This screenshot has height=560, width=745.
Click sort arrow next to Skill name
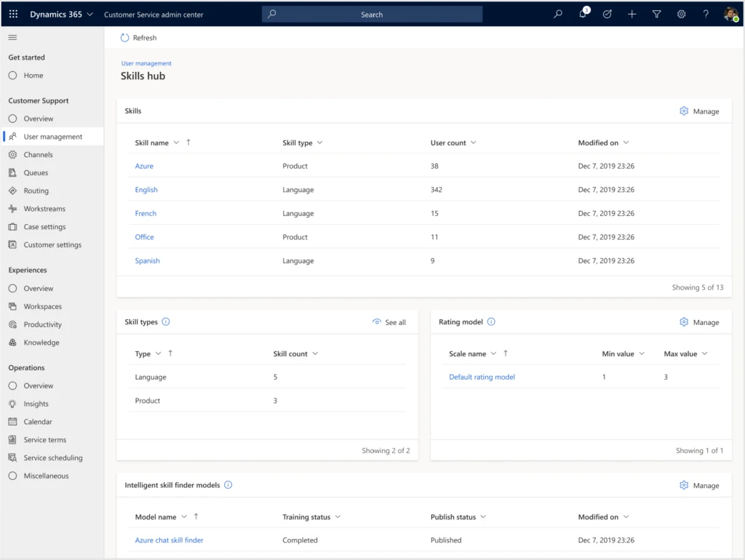188,142
